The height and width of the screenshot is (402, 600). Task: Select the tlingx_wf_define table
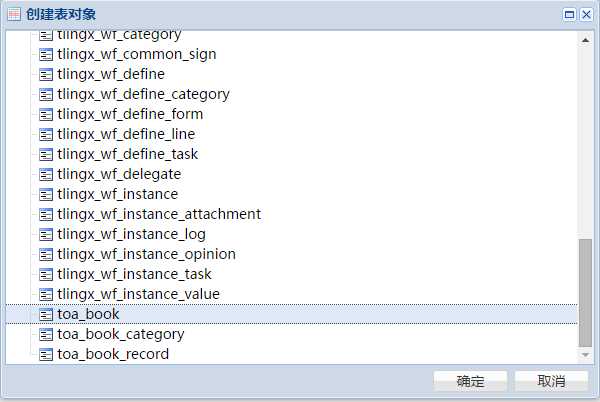[x=111, y=74]
